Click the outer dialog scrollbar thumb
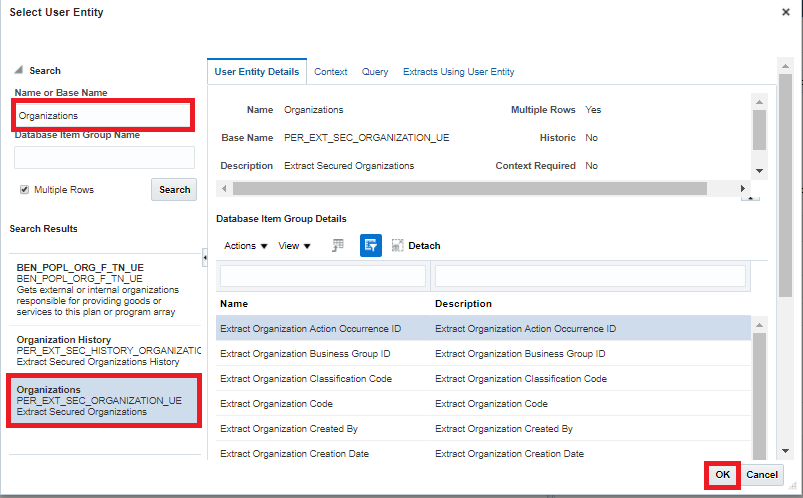The height and width of the screenshot is (498, 803). click(785, 185)
